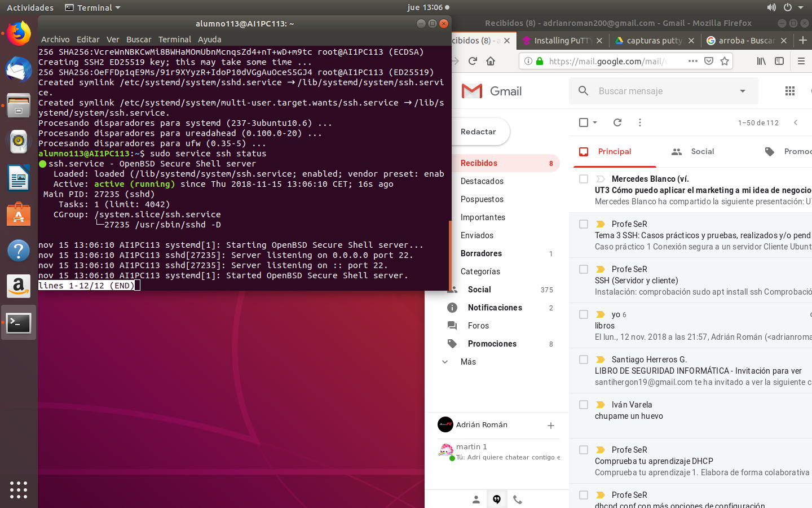
Task: Toggle Firefox sidebar icon
Action: pyautogui.click(x=779, y=61)
